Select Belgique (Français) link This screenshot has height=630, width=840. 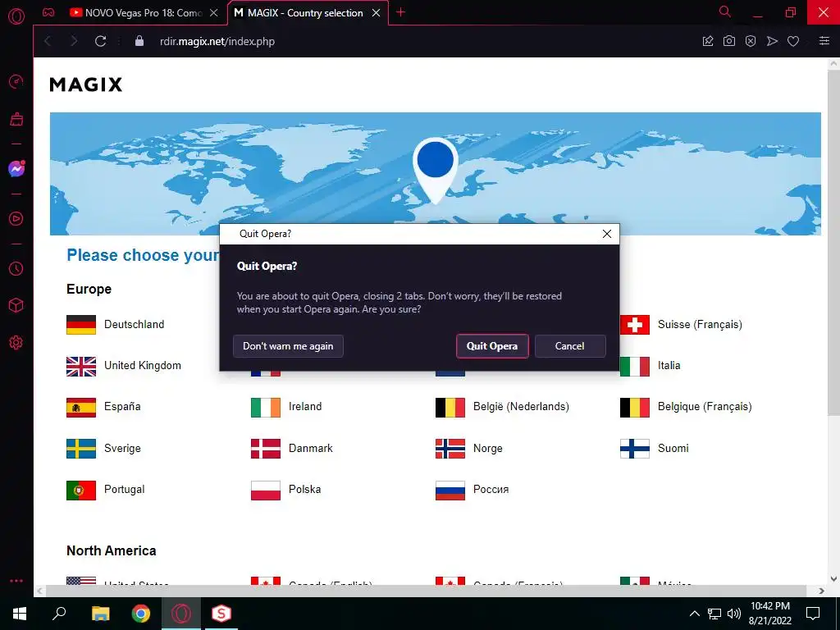tap(705, 407)
